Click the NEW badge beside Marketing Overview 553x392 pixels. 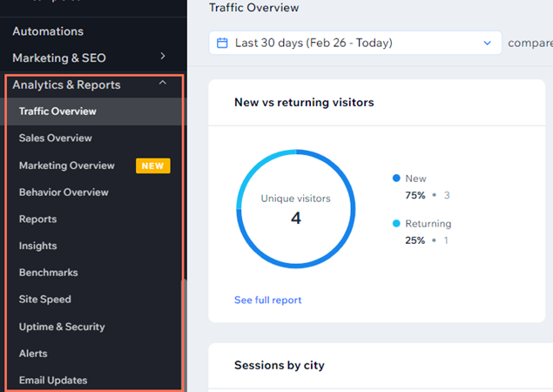(x=152, y=166)
